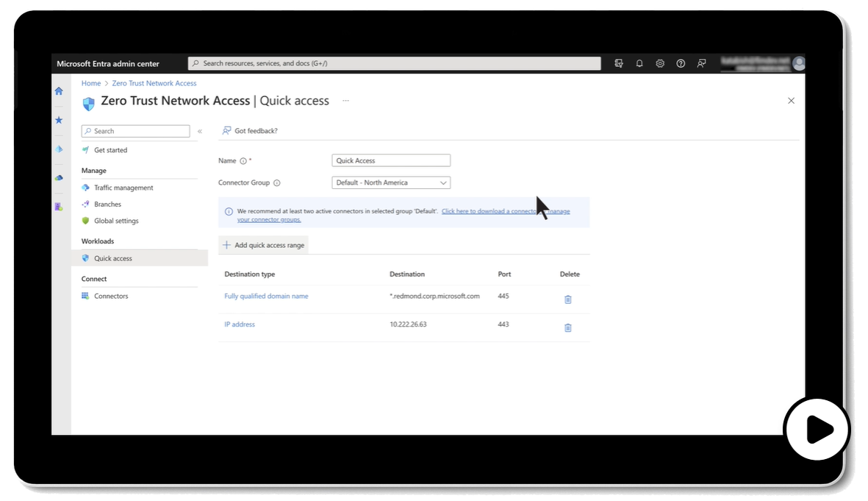868x501 pixels.
Task: Go to Home breadcrumb link
Action: pyautogui.click(x=91, y=84)
